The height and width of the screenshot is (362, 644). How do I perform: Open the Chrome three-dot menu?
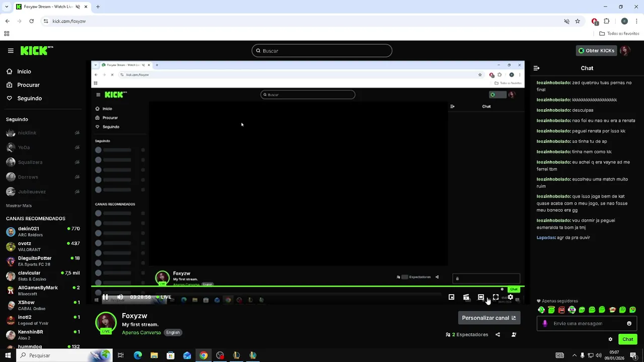(636, 21)
